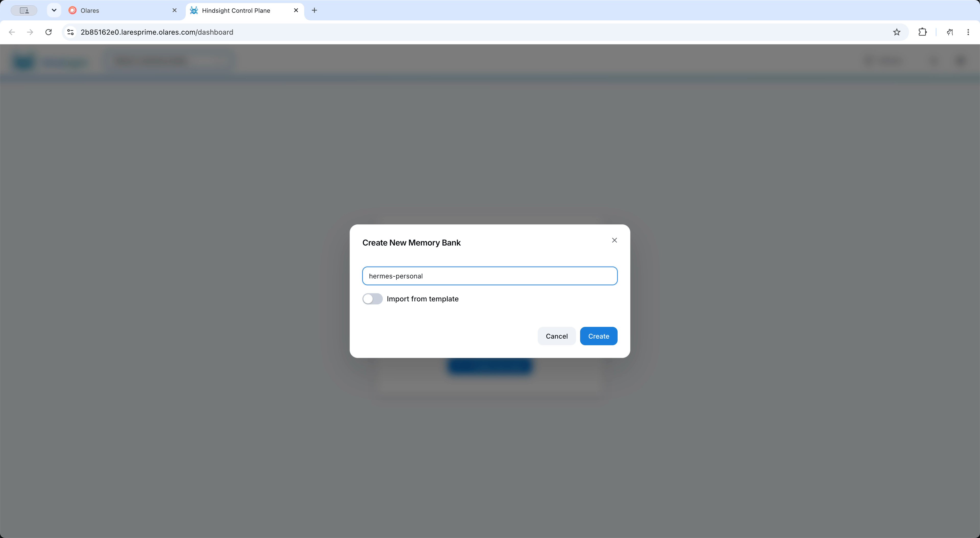This screenshot has width=980, height=538.
Task: Click the profile switcher at top left
Action: tap(24, 11)
